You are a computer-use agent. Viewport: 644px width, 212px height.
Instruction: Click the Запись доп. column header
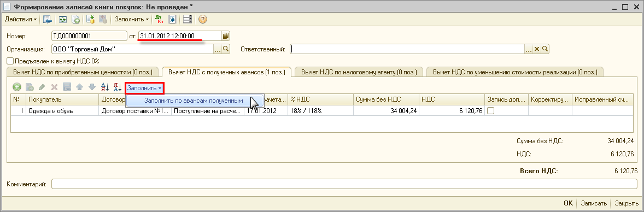click(x=506, y=99)
